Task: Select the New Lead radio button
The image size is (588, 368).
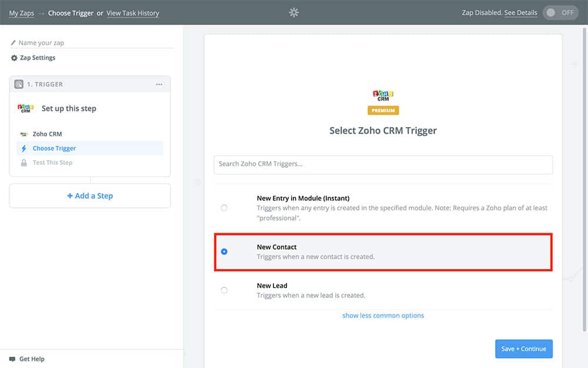Action: point(224,290)
